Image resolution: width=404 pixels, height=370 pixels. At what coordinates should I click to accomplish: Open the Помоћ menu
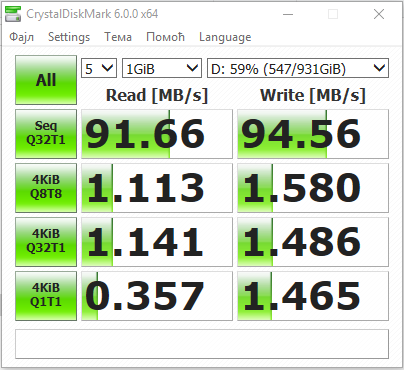(165, 37)
